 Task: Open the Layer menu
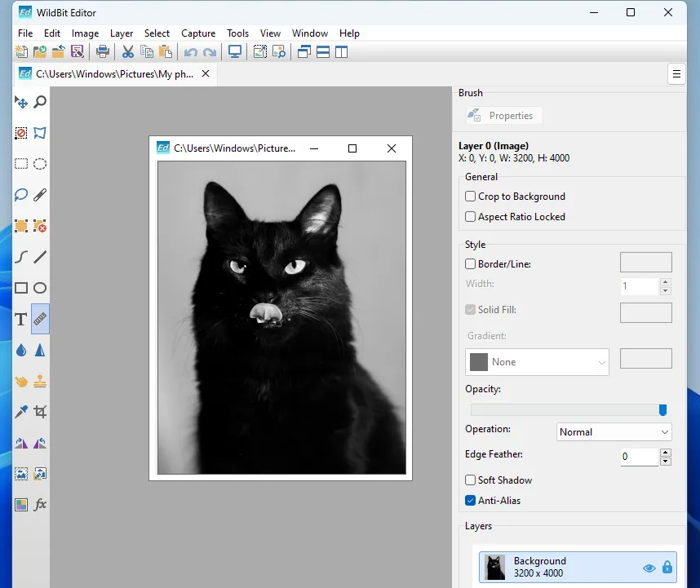(x=122, y=33)
